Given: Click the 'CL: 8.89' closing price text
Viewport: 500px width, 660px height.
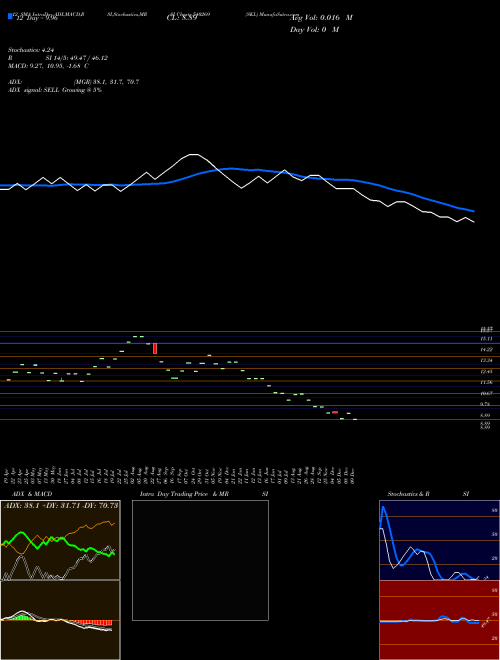Looking at the screenshot, I should [182, 18].
